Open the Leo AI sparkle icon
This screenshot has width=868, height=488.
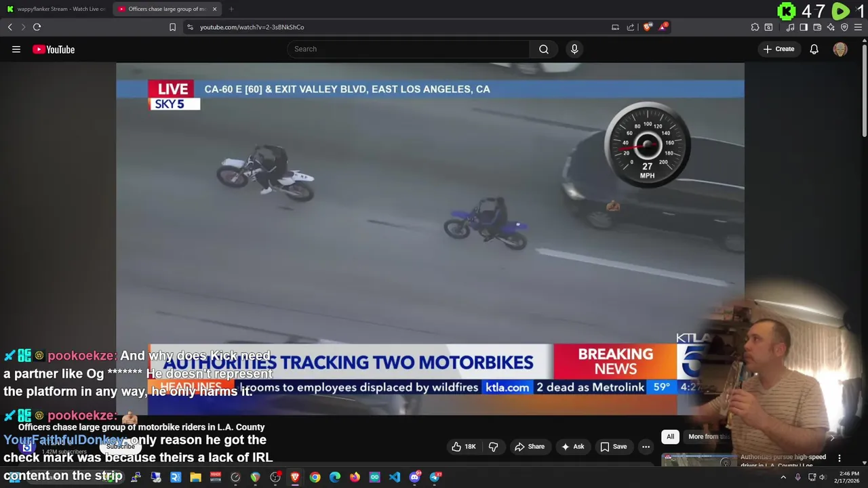831,27
